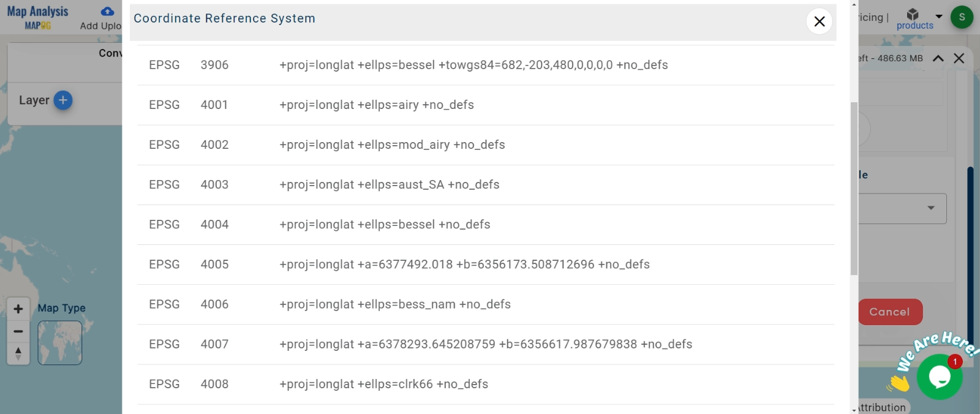Open the chat widget bubble icon

click(x=939, y=377)
